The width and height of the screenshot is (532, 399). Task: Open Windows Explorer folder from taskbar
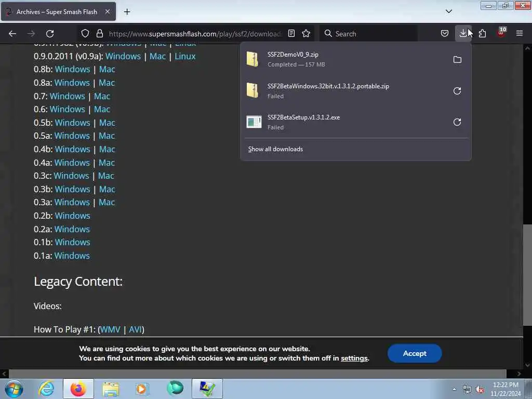[x=110, y=389]
